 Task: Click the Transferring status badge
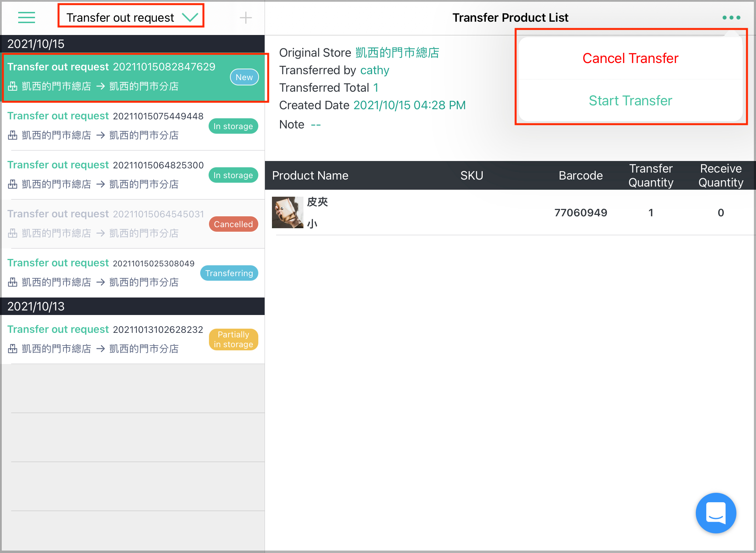tap(229, 273)
